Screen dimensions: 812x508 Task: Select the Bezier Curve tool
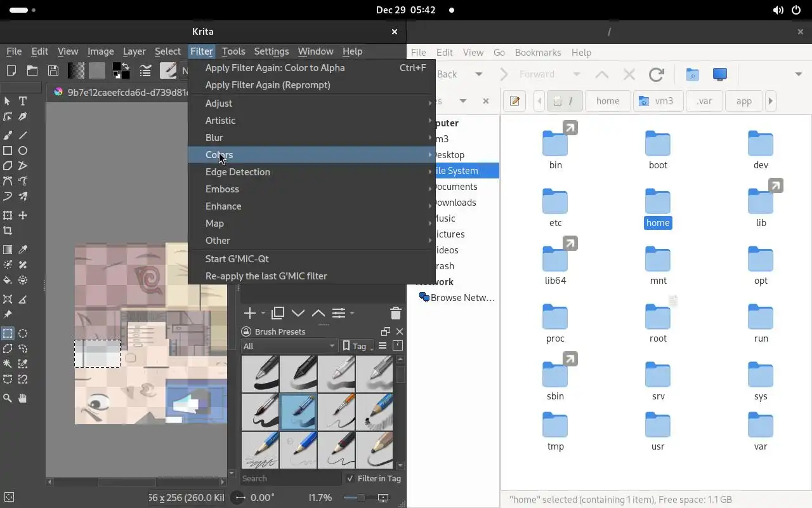pyautogui.click(x=8, y=181)
